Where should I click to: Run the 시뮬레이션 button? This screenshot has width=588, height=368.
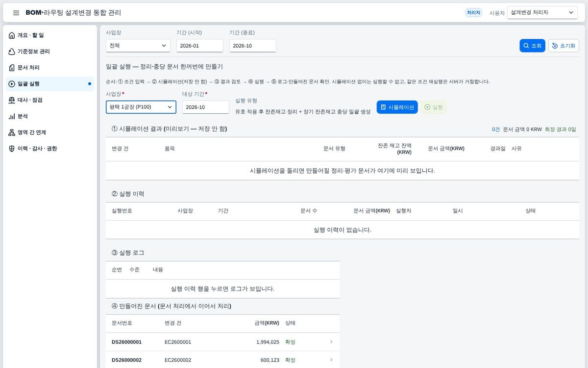(397, 107)
